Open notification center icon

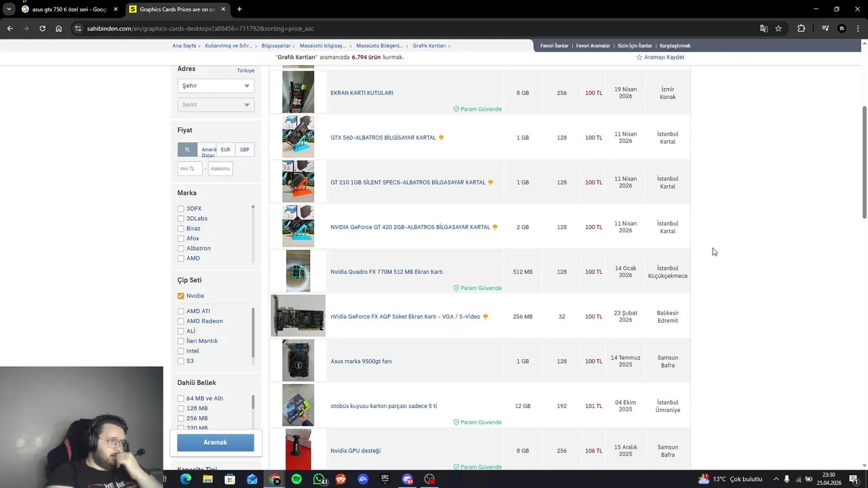854,479
